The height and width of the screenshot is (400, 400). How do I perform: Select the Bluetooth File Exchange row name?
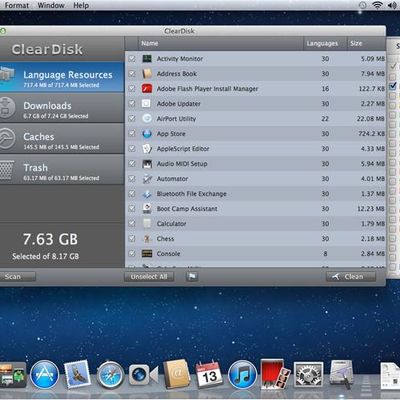pos(191,194)
